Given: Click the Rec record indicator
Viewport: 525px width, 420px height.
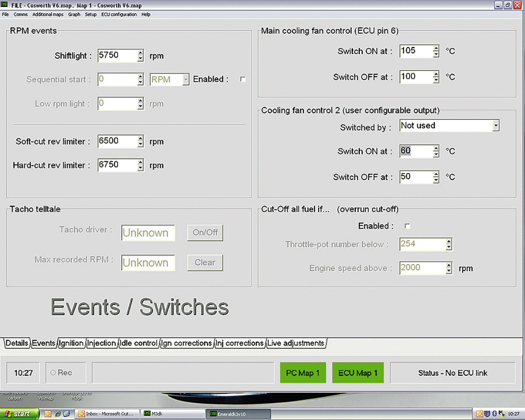Looking at the screenshot, I should pyautogui.click(x=61, y=373).
